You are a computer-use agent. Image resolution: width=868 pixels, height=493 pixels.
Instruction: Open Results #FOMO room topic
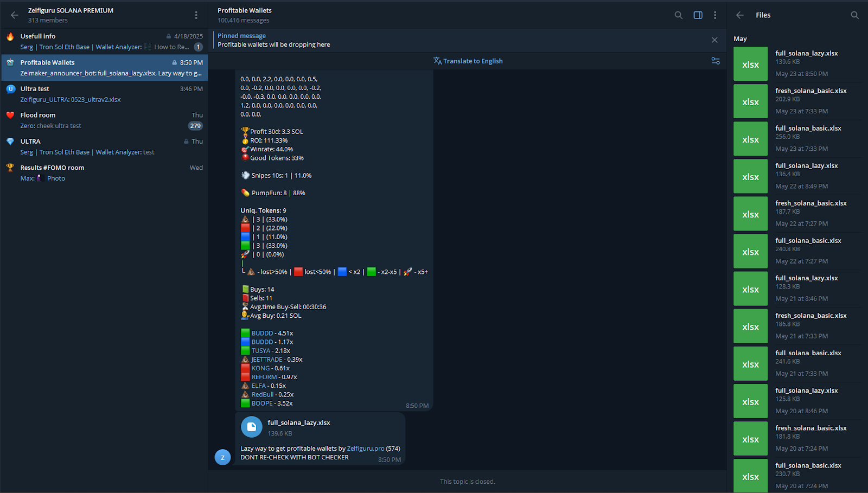pyautogui.click(x=104, y=173)
